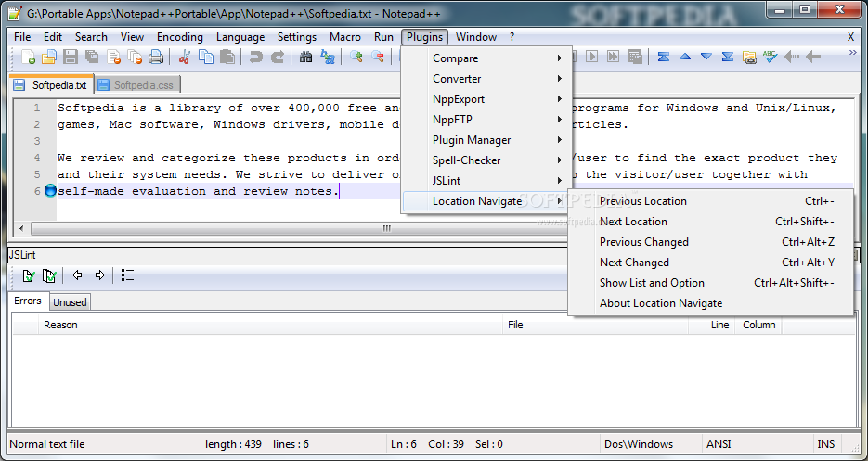This screenshot has height=461, width=868.
Task: Click the Copy toolbar icon
Action: pos(206,57)
